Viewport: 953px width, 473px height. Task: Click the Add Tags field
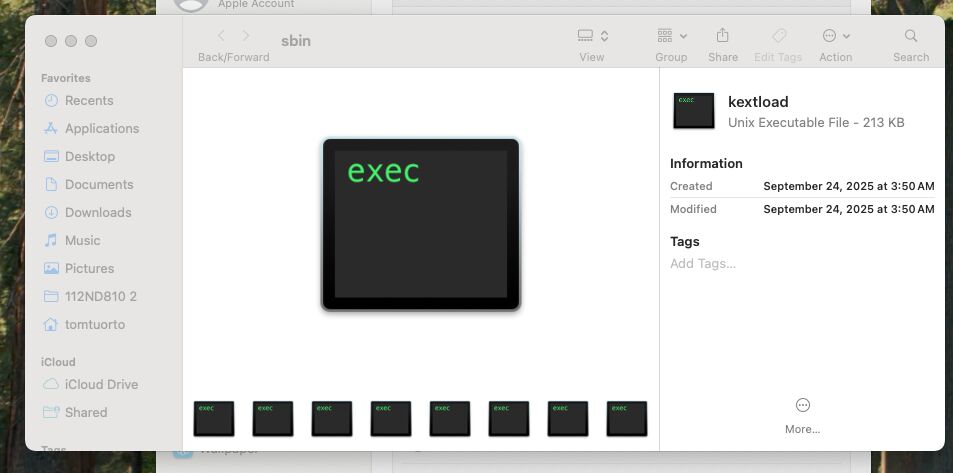click(703, 263)
